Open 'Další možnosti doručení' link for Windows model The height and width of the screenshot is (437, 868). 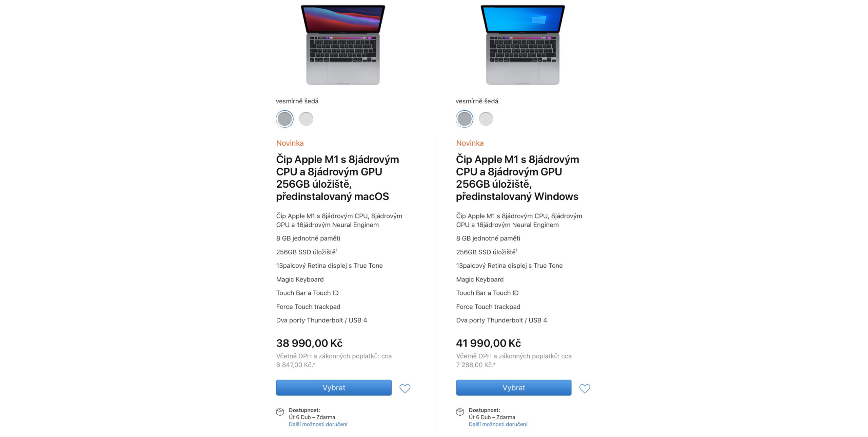tap(498, 424)
